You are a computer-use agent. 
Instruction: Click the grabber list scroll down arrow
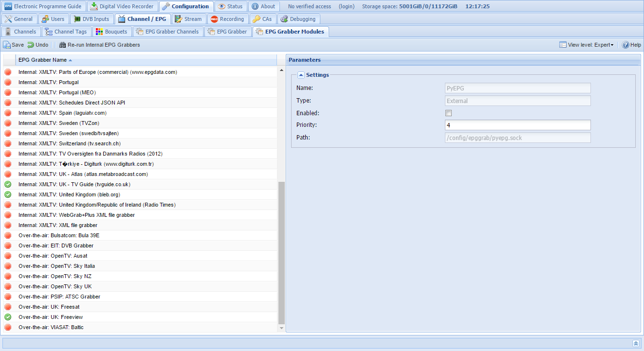click(281, 329)
